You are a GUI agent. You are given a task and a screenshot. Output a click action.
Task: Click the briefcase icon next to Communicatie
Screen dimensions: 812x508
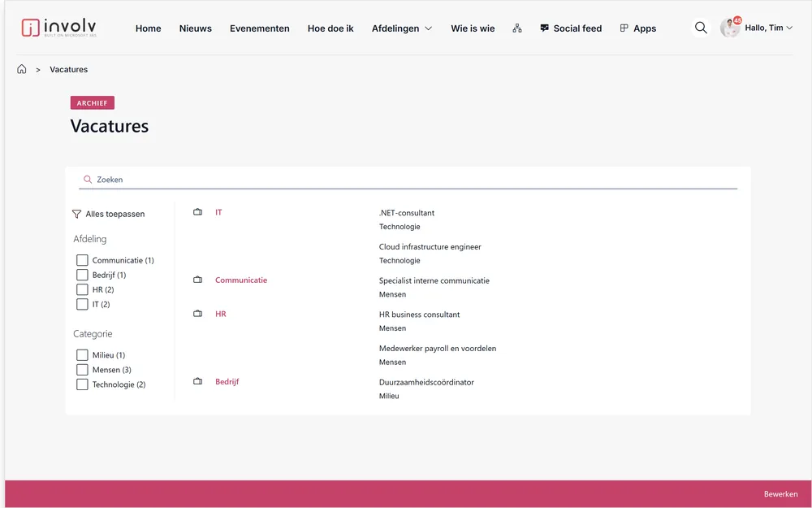[198, 280]
